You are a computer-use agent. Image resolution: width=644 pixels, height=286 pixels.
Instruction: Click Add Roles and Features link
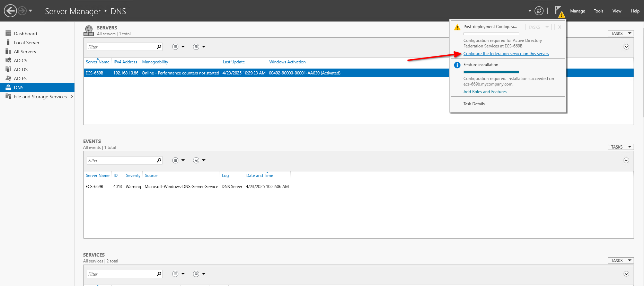[x=485, y=92]
